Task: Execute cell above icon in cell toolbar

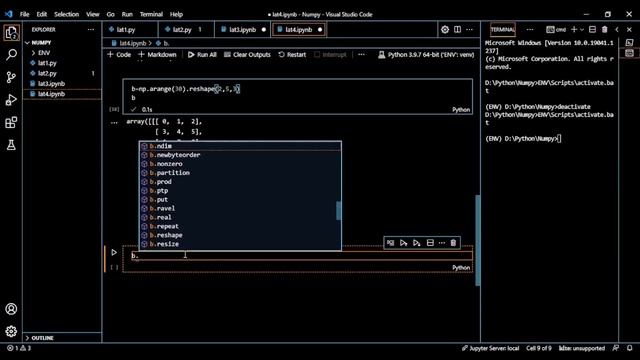Action: tap(404, 243)
